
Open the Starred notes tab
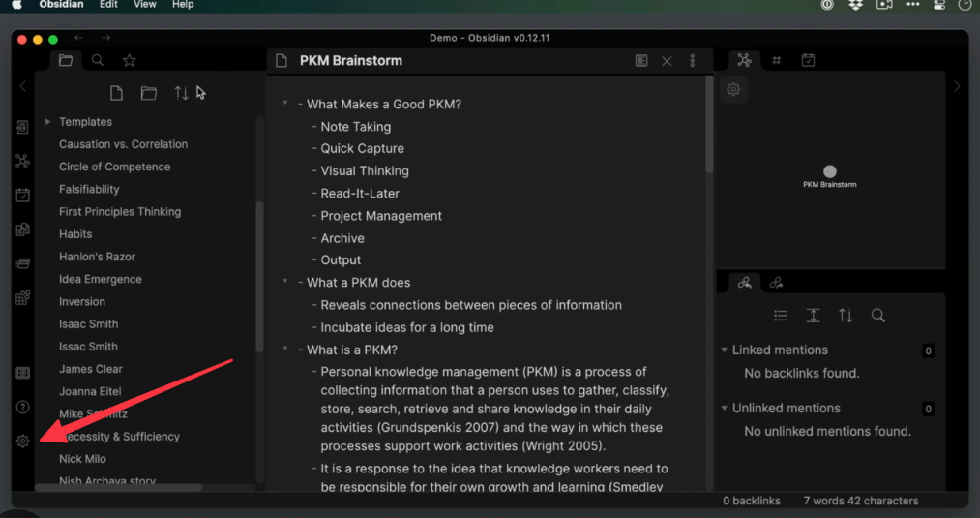click(130, 61)
